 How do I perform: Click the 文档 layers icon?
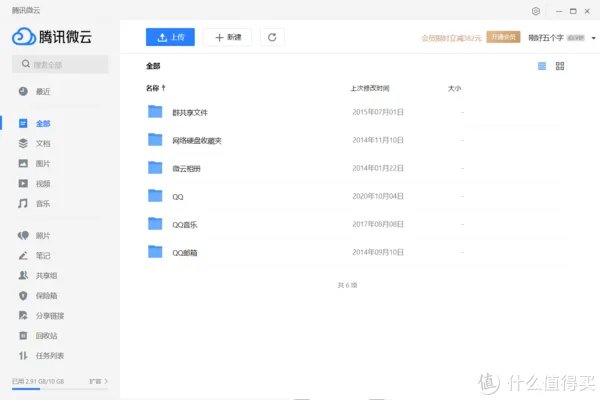[x=23, y=143]
